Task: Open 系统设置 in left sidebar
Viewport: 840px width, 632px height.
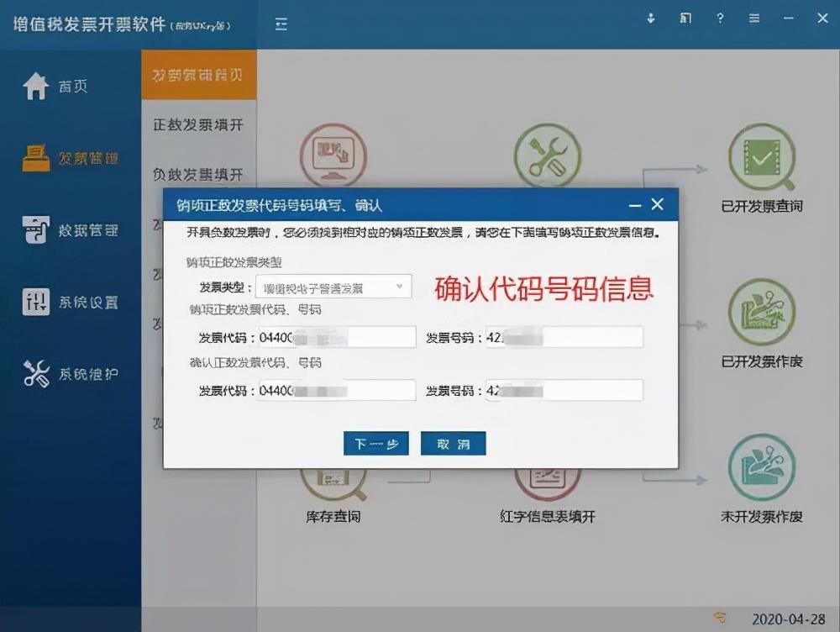Action: (x=71, y=303)
